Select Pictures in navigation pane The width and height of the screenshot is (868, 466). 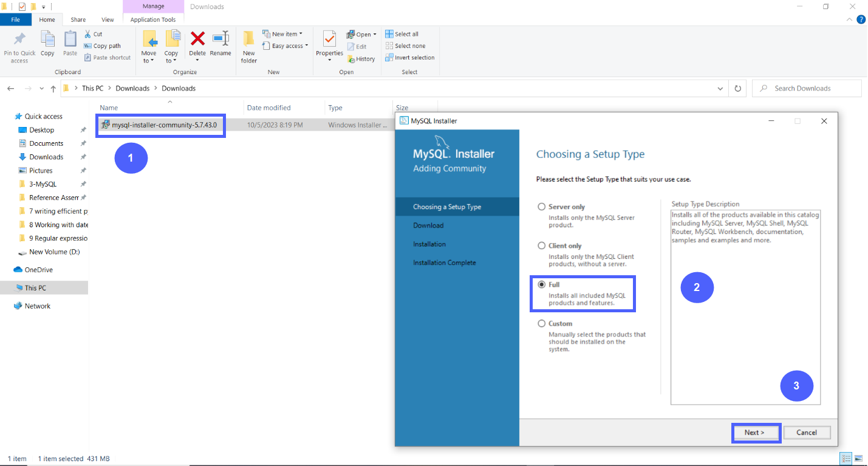tap(41, 171)
